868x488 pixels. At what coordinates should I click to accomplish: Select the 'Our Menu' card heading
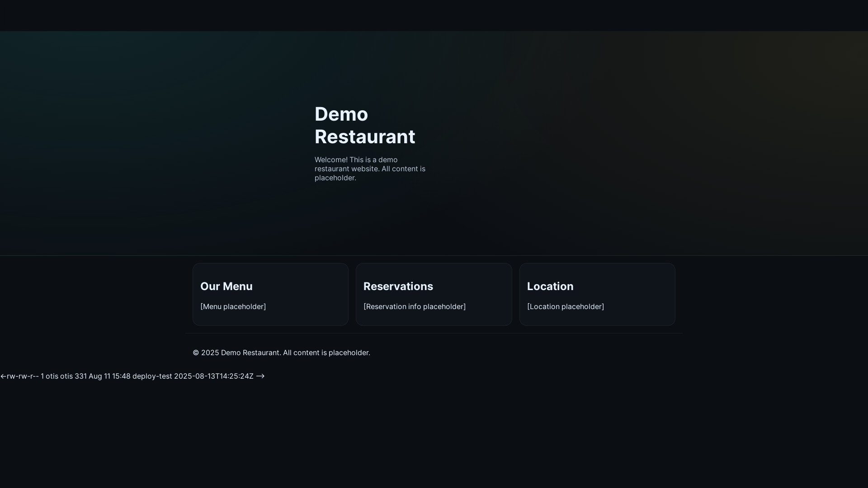(226, 286)
